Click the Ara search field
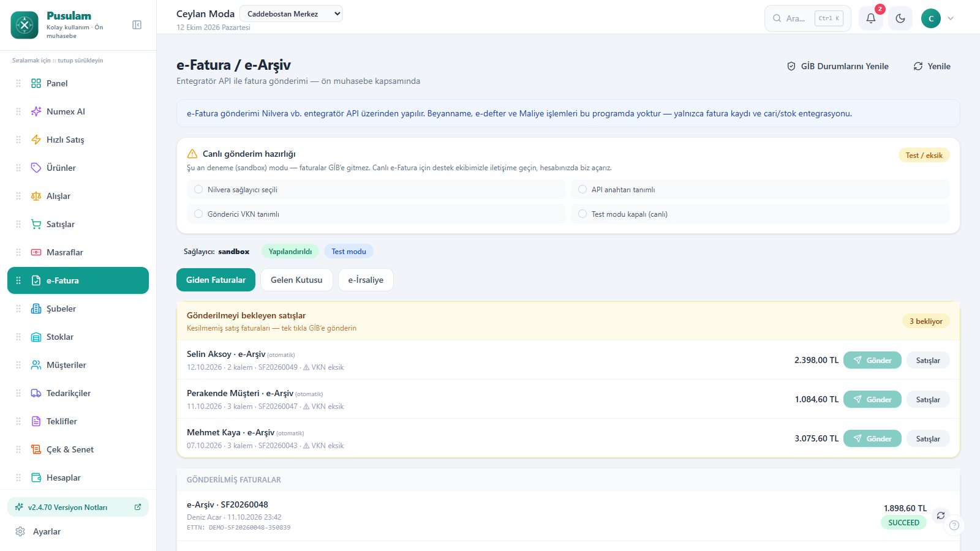This screenshot has height=551, width=980. point(807,18)
